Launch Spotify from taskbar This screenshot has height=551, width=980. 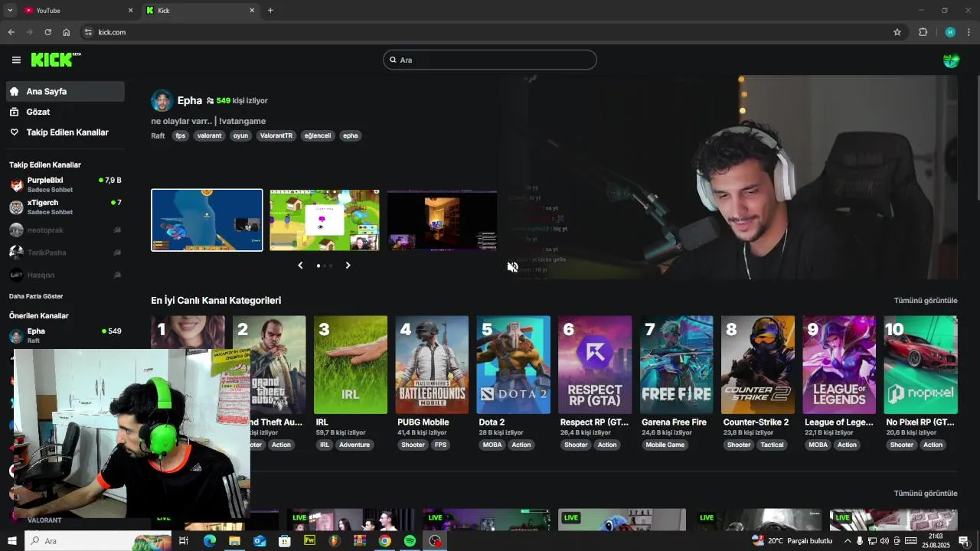[410, 541]
